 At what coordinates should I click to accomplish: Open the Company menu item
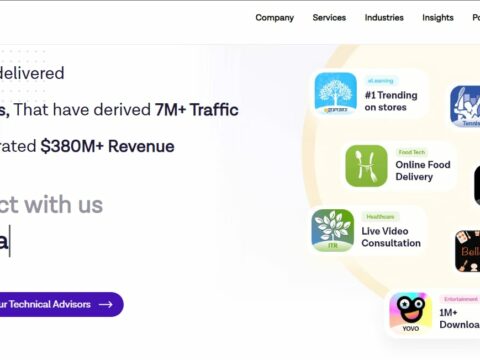pyautogui.click(x=274, y=18)
